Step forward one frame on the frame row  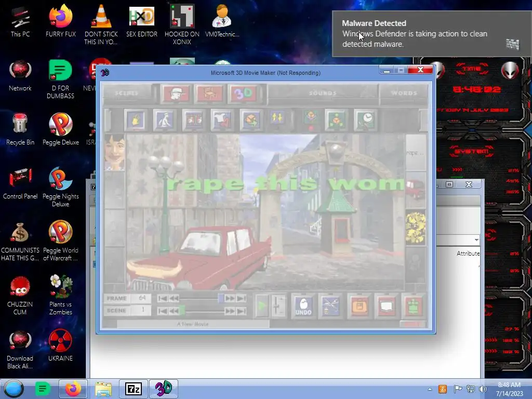click(x=230, y=298)
